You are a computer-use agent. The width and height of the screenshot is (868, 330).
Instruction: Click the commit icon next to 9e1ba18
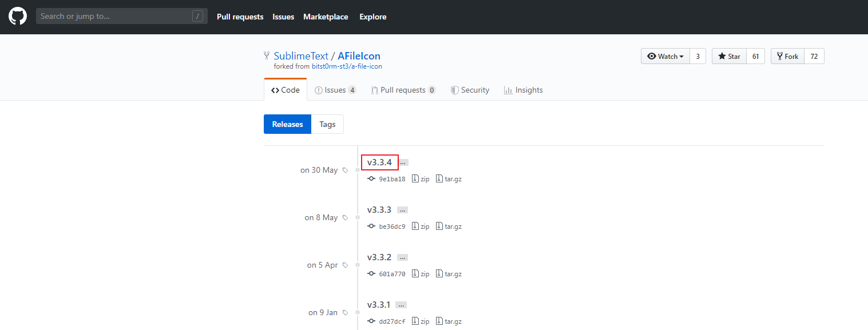[x=371, y=178]
